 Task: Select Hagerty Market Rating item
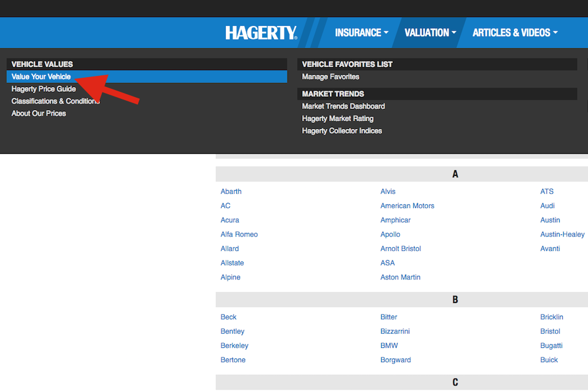click(x=338, y=119)
